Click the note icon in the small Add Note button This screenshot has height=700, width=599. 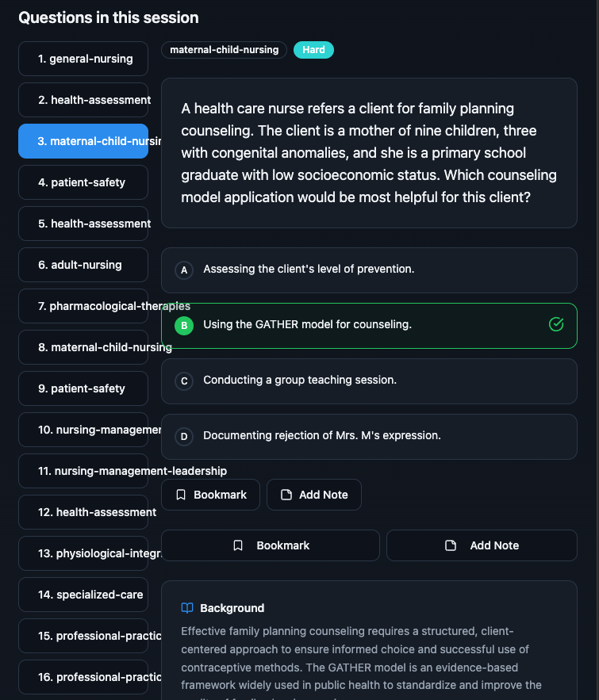coord(286,495)
